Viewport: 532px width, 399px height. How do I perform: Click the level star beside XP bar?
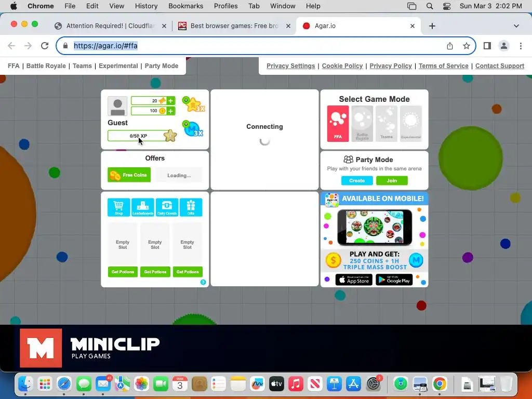point(170,136)
